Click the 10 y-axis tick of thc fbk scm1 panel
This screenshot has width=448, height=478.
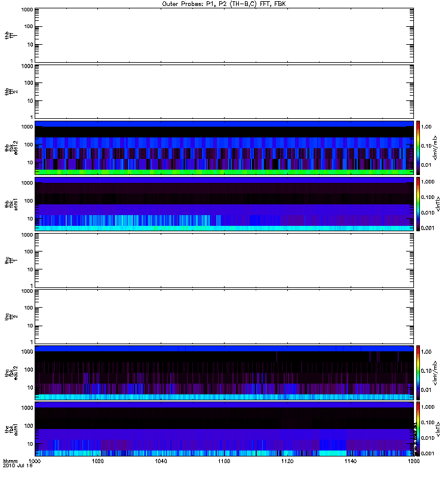pos(30,444)
